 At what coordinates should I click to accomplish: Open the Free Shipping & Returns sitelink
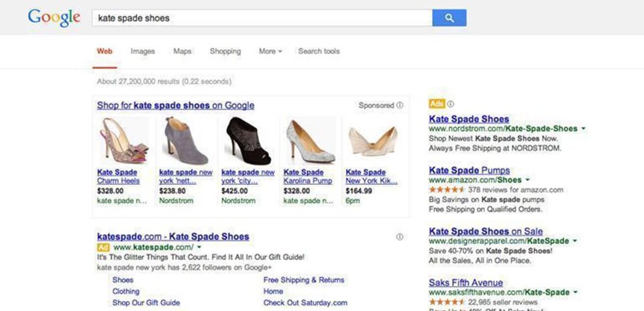tap(304, 279)
